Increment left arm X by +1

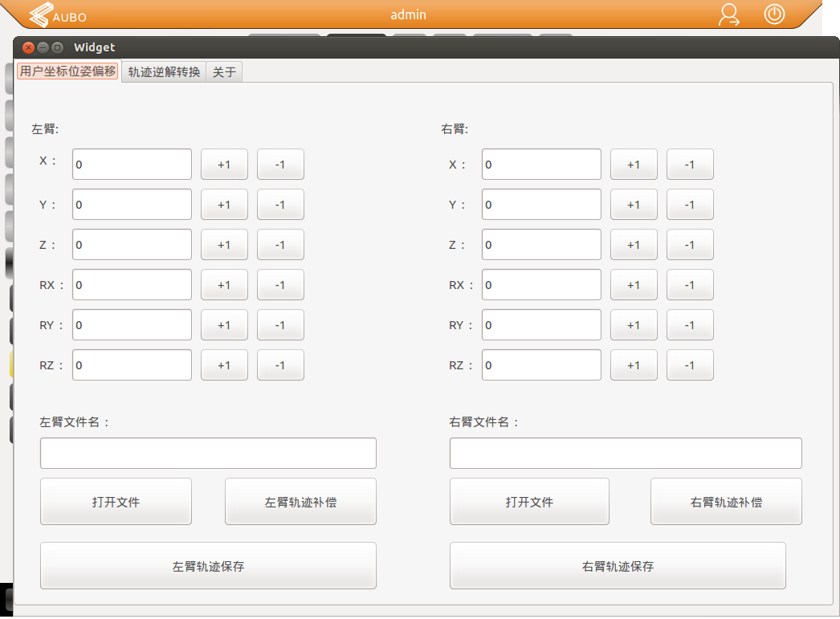[224, 165]
